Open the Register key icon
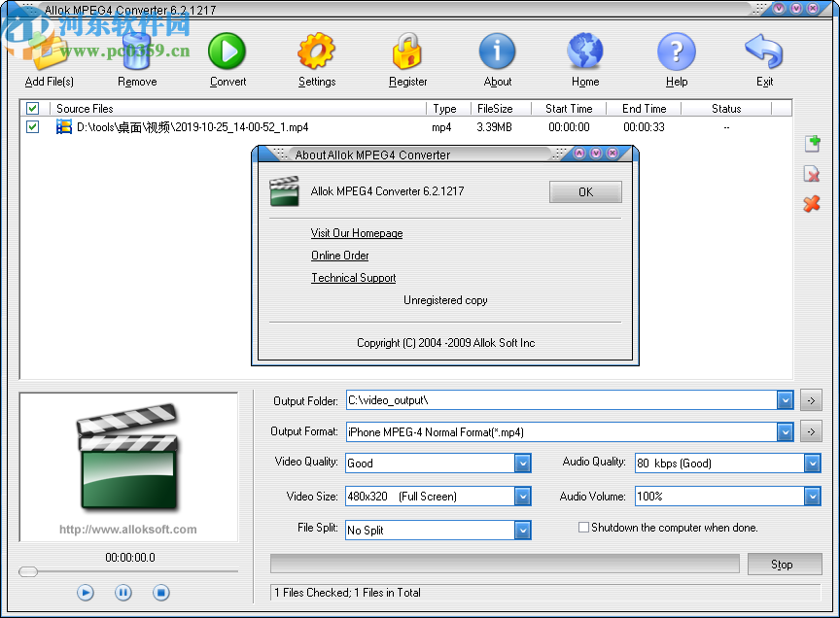Image resolution: width=840 pixels, height=618 pixels. [406, 51]
